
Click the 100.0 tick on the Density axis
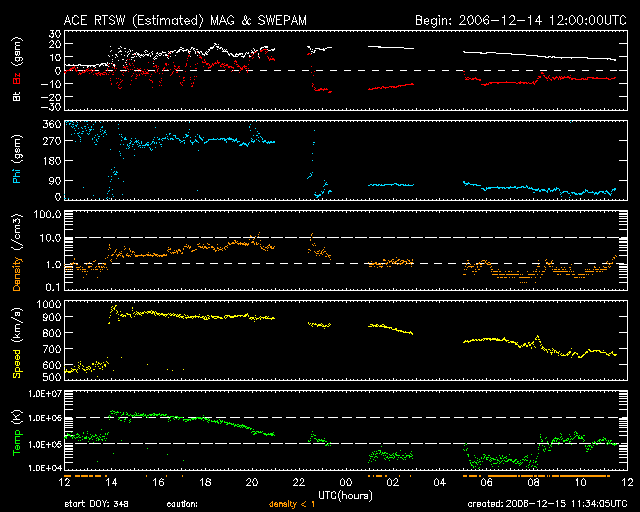tap(46, 215)
